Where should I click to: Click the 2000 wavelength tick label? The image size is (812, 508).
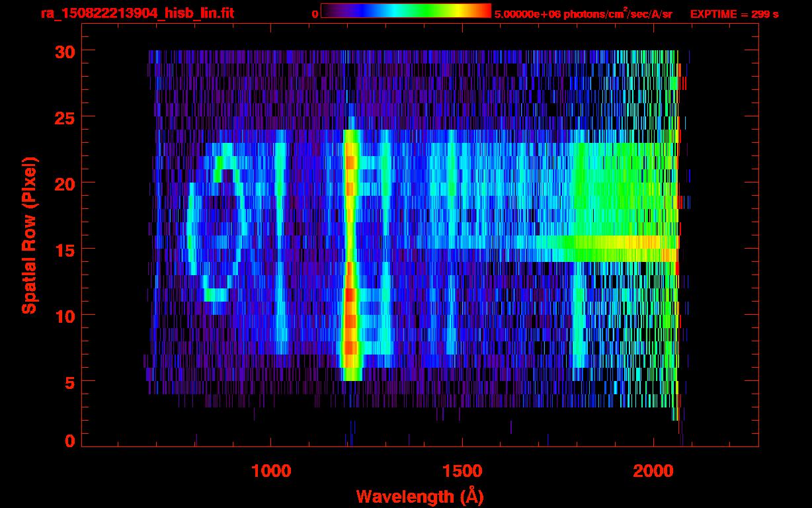[654, 472]
